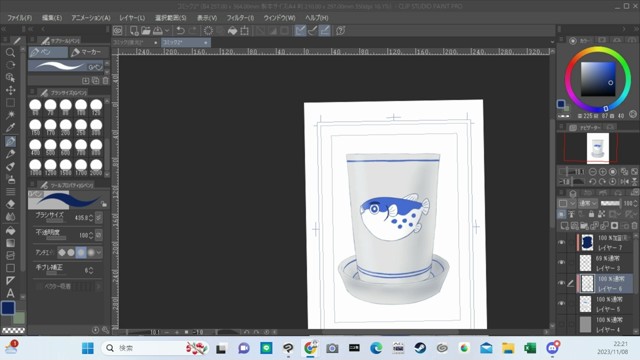
Task: Open the ファイル(F) menu
Action: click(x=20, y=18)
